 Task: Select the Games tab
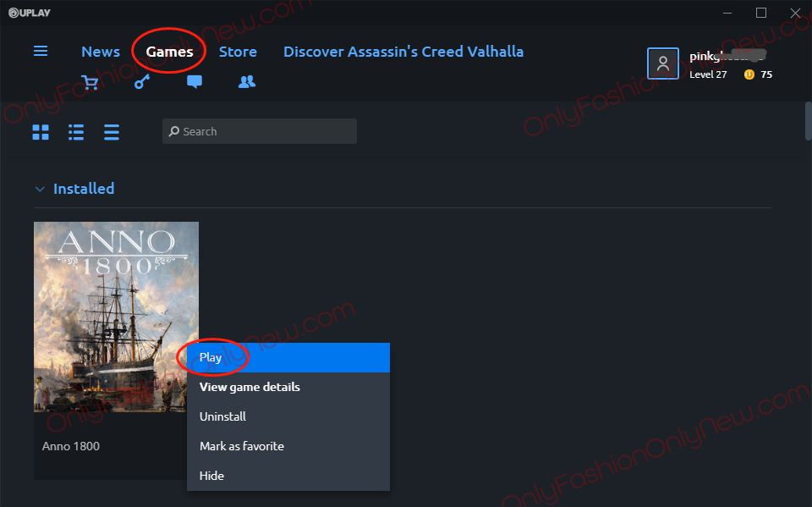(169, 52)
